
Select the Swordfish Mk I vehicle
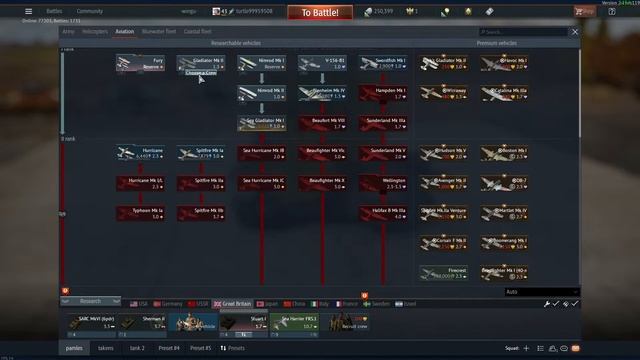383,63
